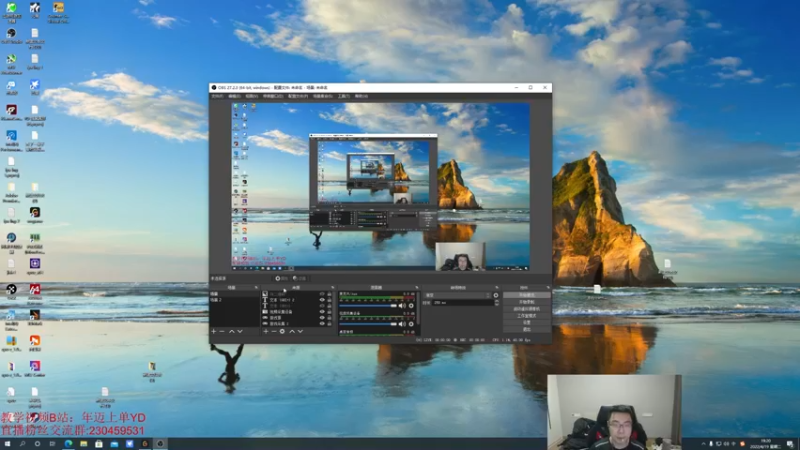Open source properties gear in Sources toolbar
Image resolution: width=800 pixels, height=450 pixels.
[x=282, y=332]
